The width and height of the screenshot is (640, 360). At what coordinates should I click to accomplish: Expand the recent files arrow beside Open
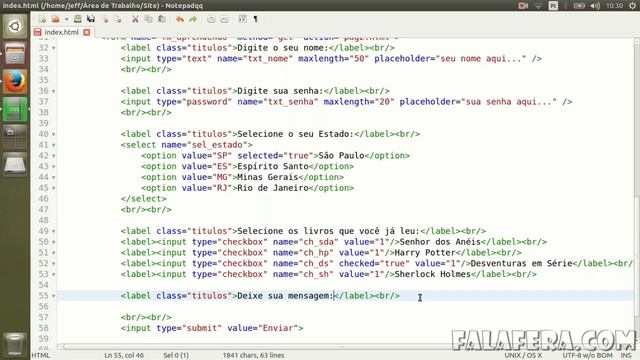coord(66,20)
